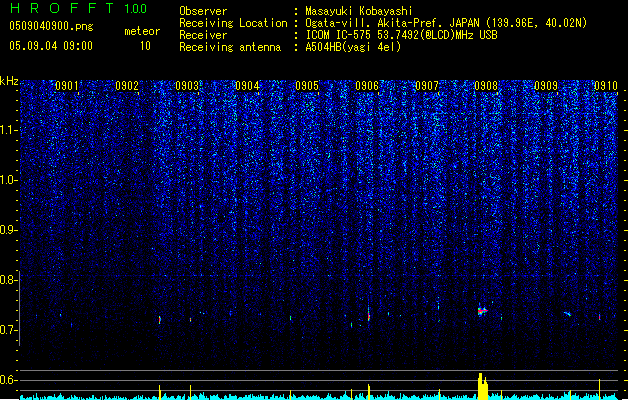Click the tallest yellow power peak at 0908
The image size is (629, 400).
pyautogui.click(x=481, y=386)
